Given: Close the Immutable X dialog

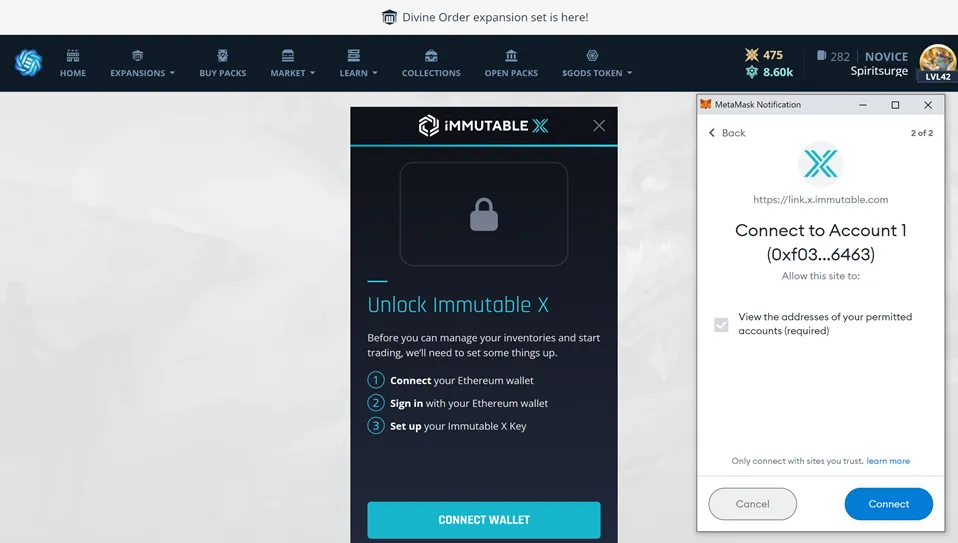Looking at the screenshot, I should [x=599, y=126].
